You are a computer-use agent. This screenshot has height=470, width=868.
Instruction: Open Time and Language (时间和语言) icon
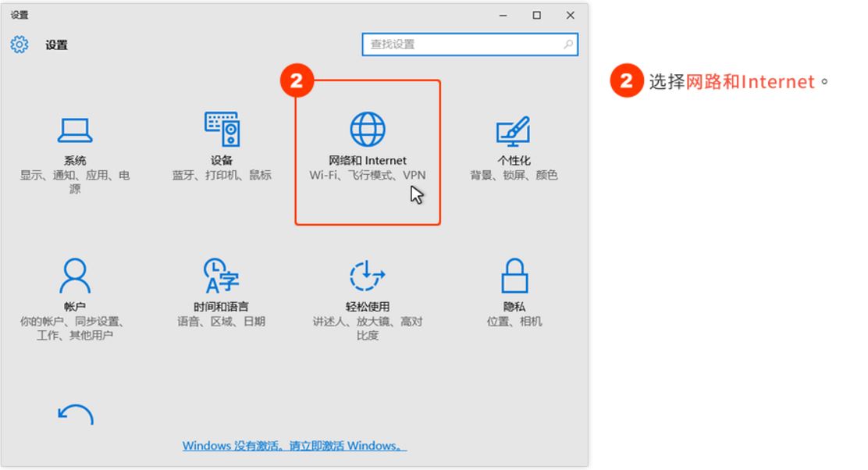tap(222, 275)
